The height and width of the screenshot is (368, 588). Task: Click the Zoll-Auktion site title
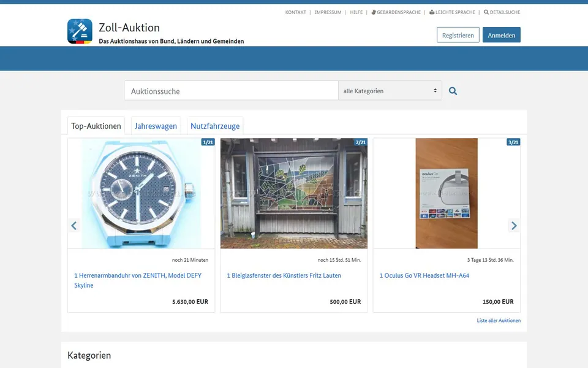[x=129, y=28]
